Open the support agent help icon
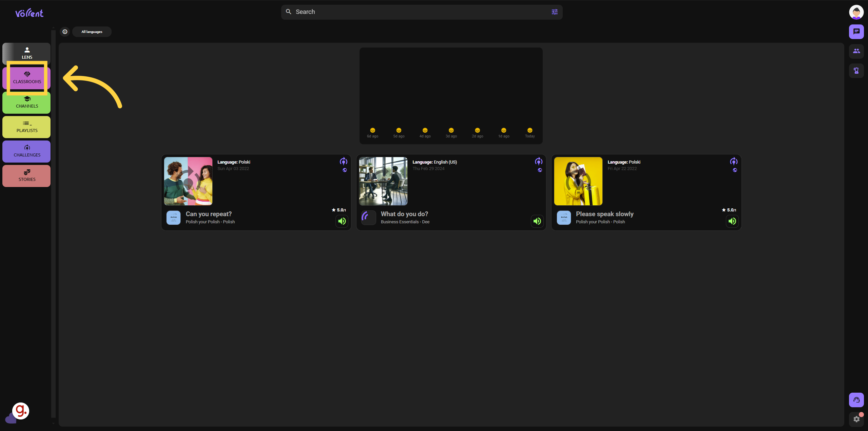 [x=856, y=400]
